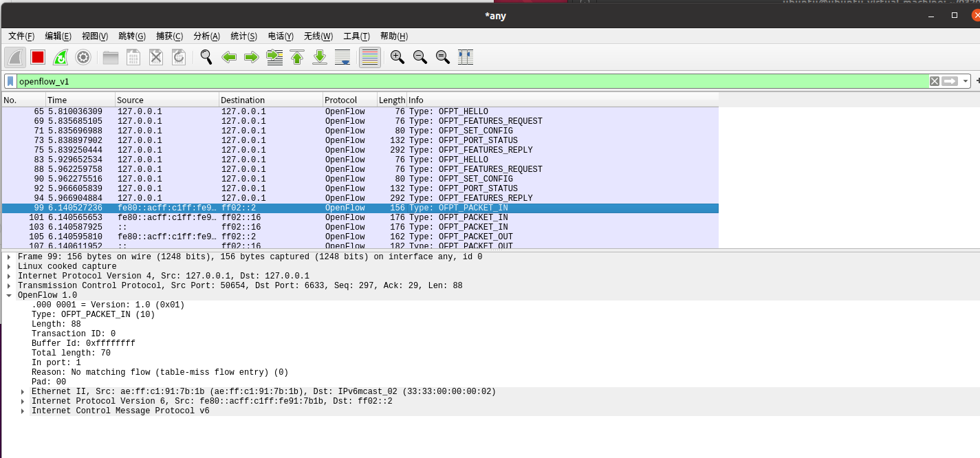Open the 文件(F) menu
Screen dimensions: 980x458
(21, 36)
